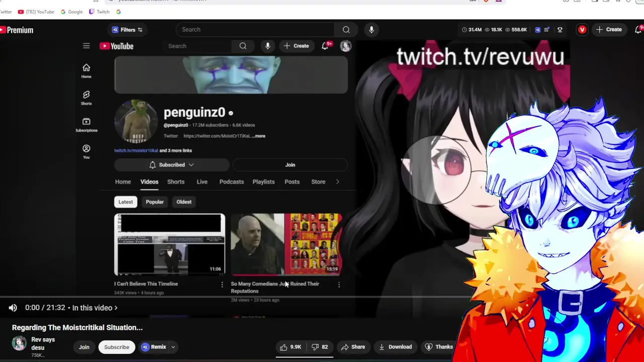
Task: Click the Share button
Action: pos(353,347)
